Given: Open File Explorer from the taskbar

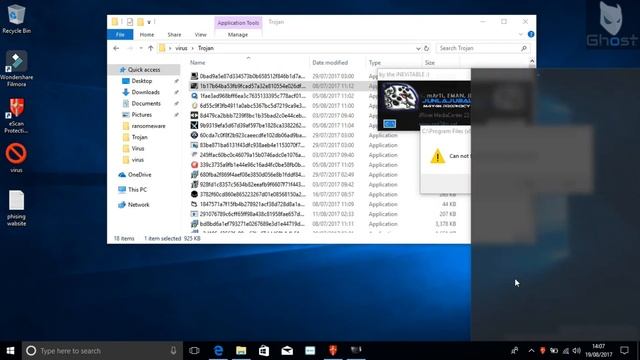Looking at the screenshot, I should 241,351.
